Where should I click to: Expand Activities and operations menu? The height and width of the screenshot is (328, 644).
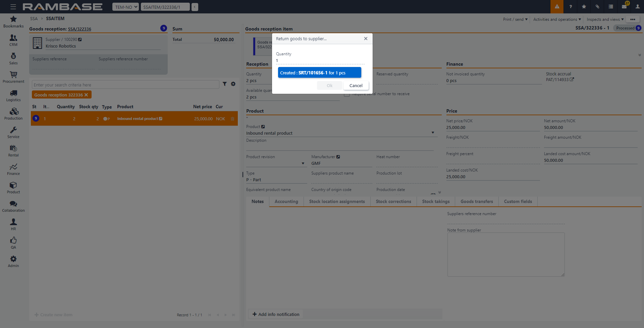557,19
